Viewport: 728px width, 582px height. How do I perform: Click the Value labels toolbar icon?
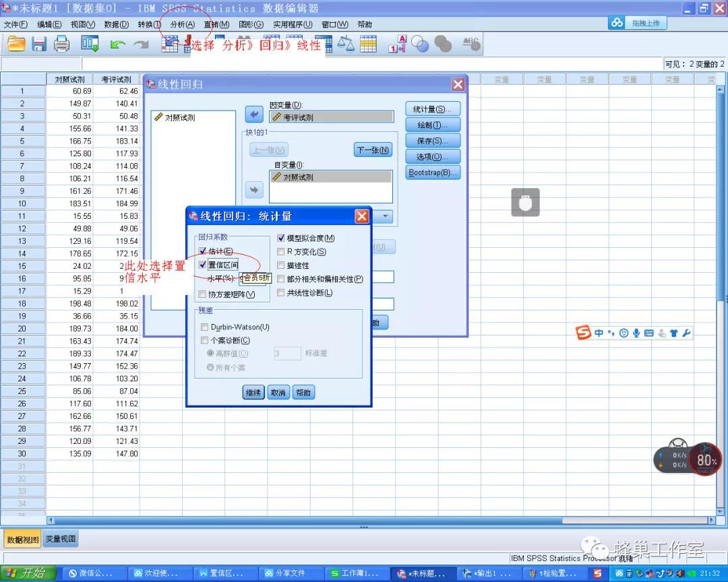tap(398, 45)
